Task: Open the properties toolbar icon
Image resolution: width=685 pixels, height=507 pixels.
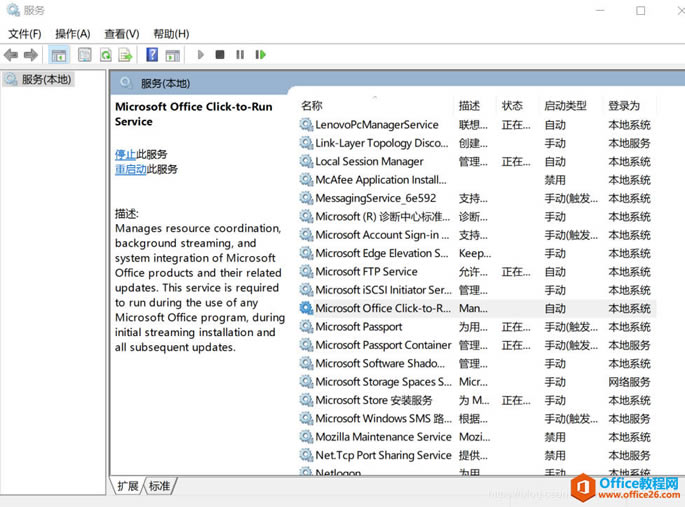Action: (85, 55)
